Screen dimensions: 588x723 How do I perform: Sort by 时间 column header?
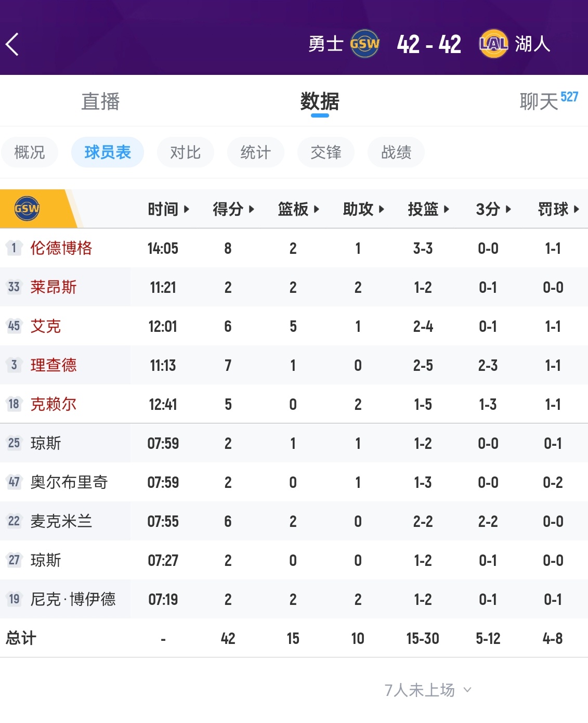point(168,209)
